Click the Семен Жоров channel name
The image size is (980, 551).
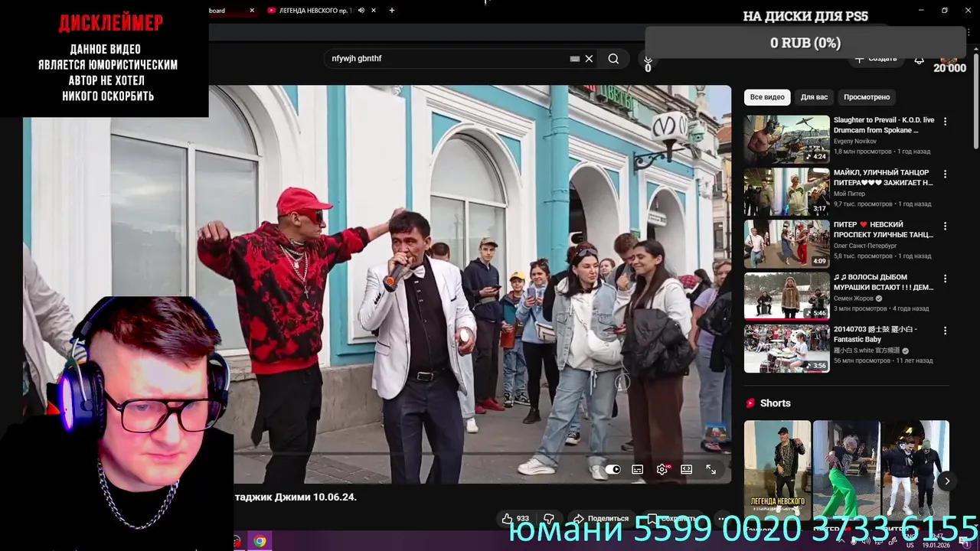point(854,298)
